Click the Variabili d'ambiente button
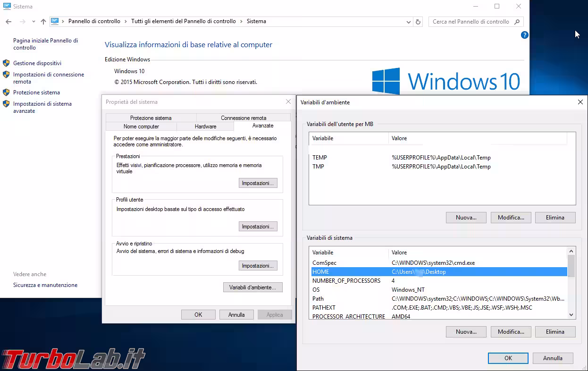Viewport: 588px width, 371px height. (x=252, y=287)
